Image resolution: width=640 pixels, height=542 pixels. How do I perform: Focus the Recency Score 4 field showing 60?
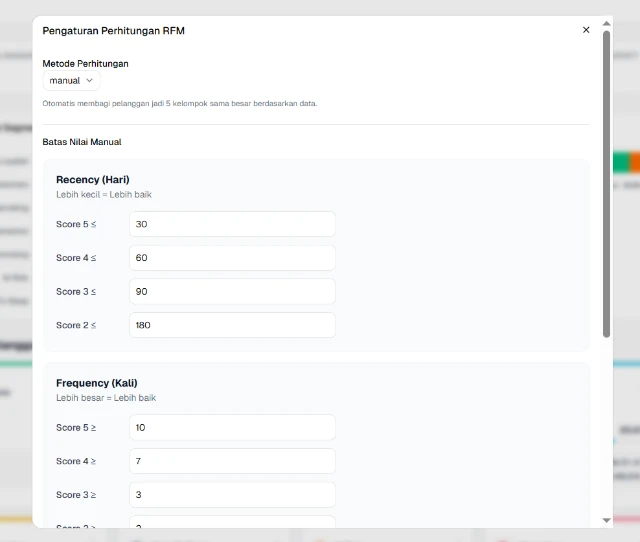point(232,258)
